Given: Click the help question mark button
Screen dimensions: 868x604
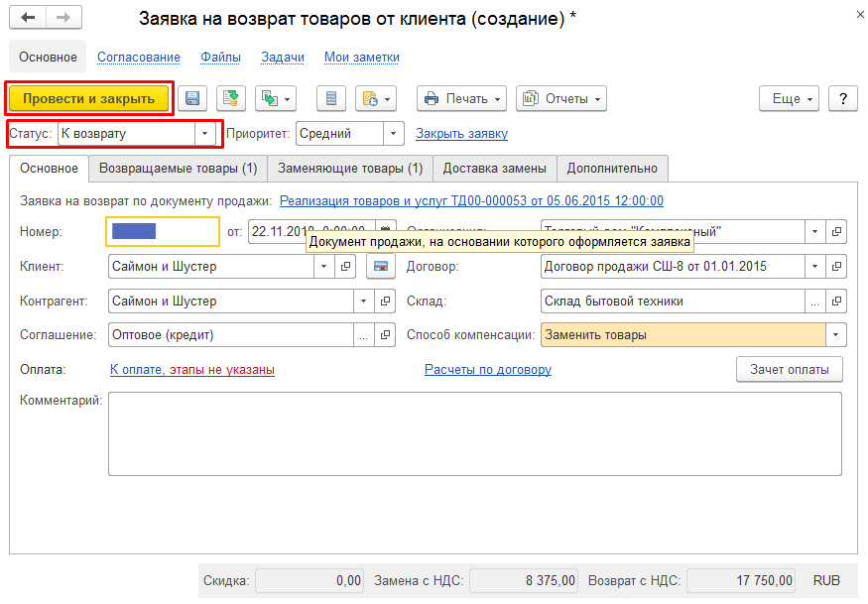Looking at the screenshot, I should coord(842,98).
